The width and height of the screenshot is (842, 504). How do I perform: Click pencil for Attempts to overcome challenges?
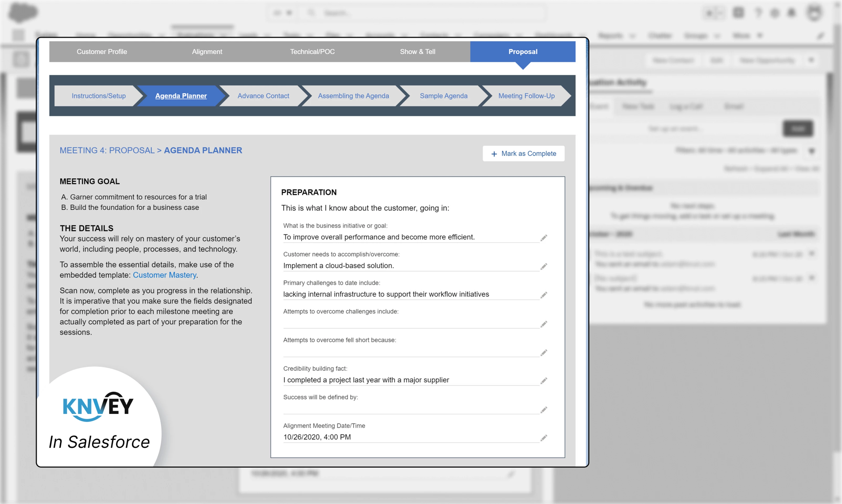544,324
